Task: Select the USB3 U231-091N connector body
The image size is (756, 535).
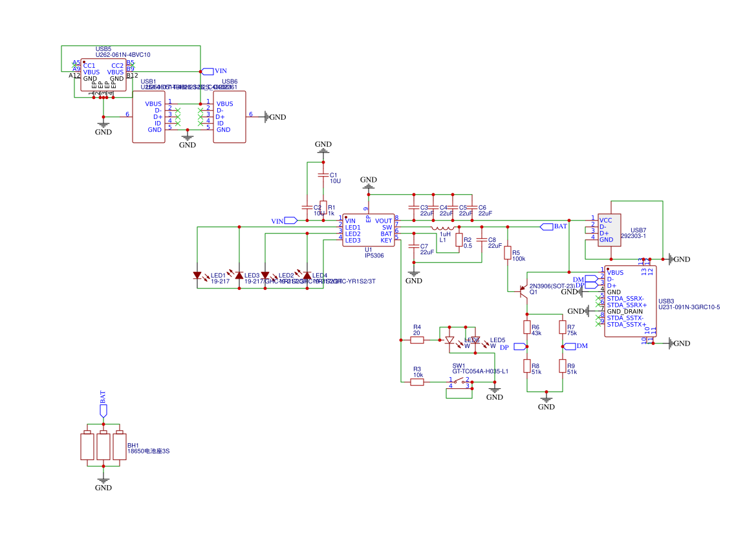Action: pos(630,301)
